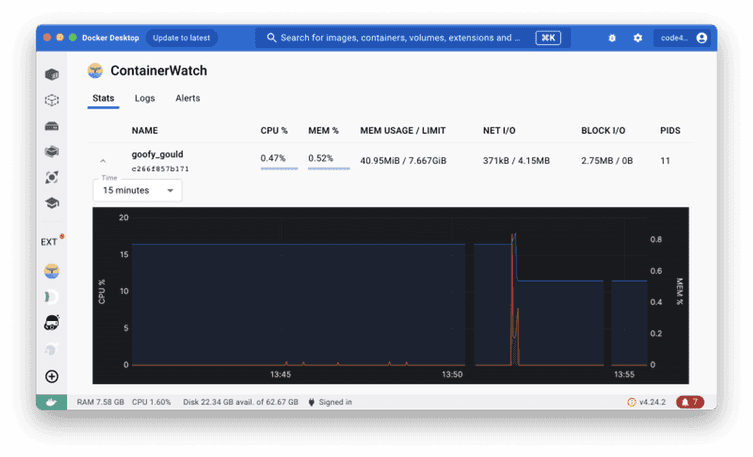Open the green half-circle extension icon in sidebar
Viewport: 753px width, 457px height.
coord(51,297)
